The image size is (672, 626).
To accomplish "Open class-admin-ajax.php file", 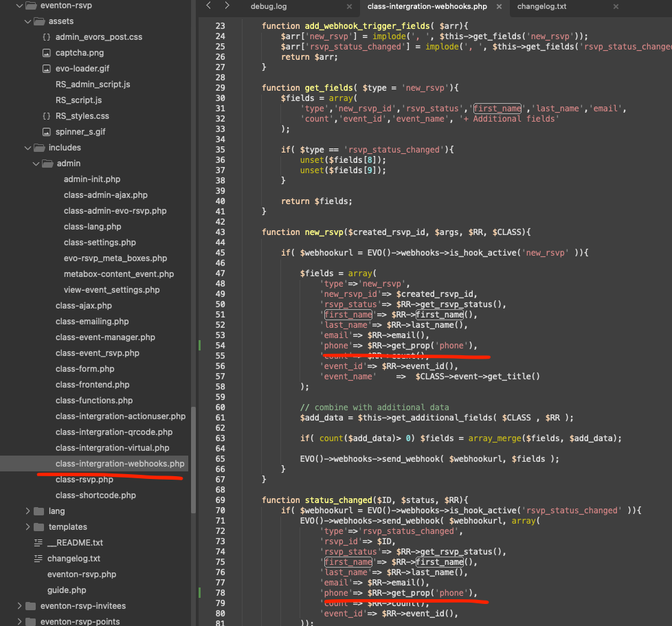I will coord(105,195).
